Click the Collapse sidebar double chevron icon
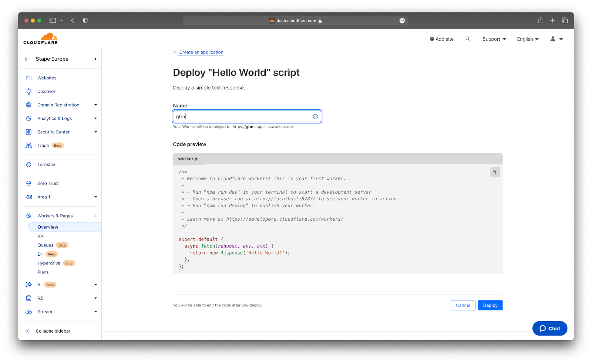The width and height of the screenshot is (592, 364). click(x=27, y=331)
